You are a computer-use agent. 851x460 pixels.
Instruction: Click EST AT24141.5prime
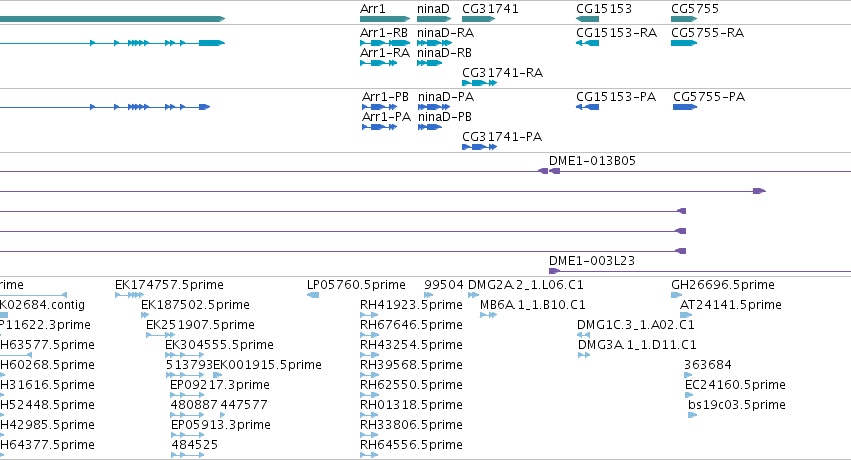pos(731,305)
